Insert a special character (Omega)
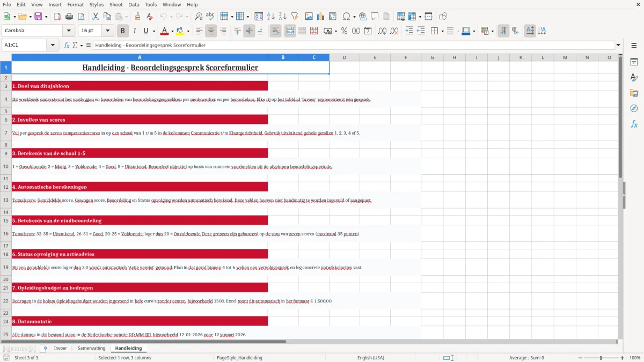The height and width of the screenshot is (362, 644). click(346, 17)
